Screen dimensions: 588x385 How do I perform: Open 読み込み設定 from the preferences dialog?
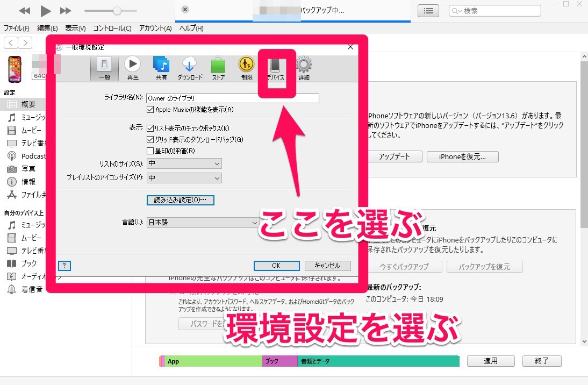click(x=181, y=200)
